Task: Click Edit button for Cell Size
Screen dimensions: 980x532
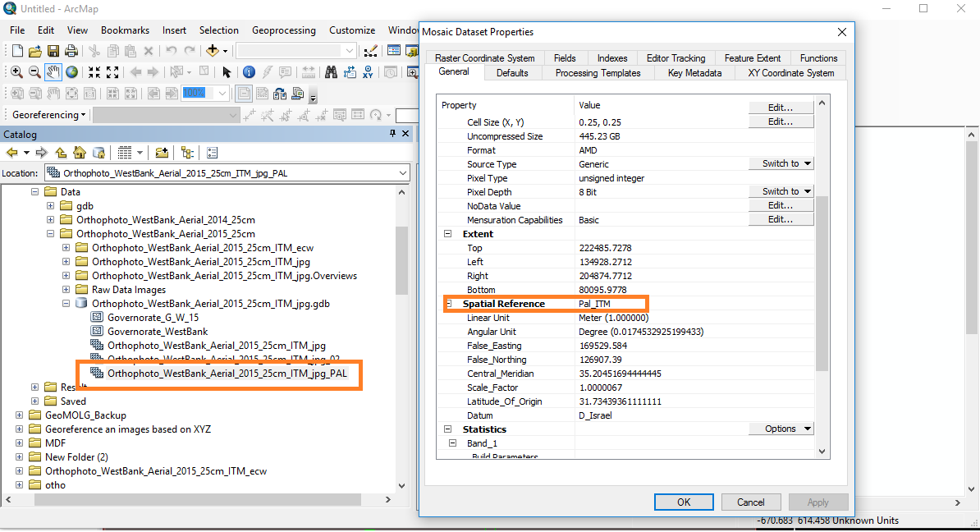Action: [781, 122]
